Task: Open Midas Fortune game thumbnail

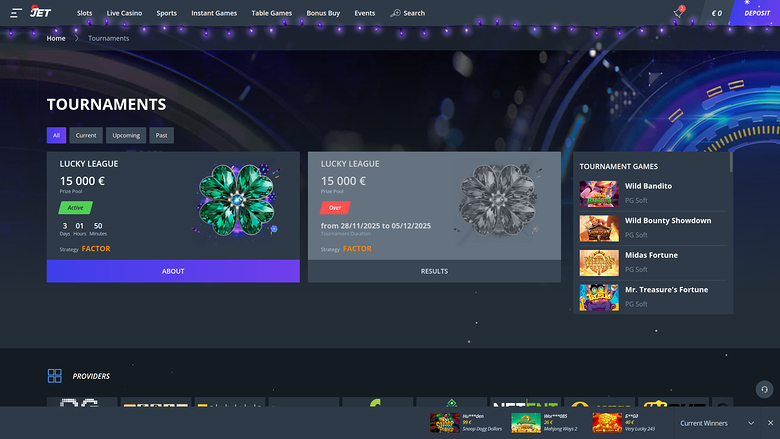Action: (599, 263)
